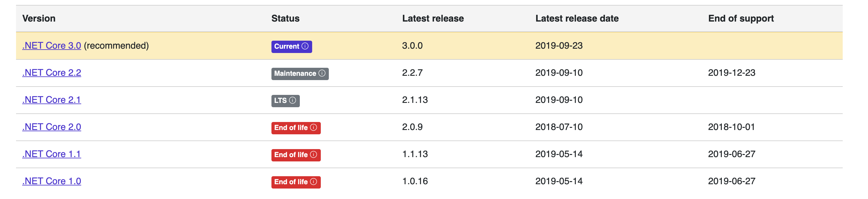The image size is (868, 199).
Task: Click the info icon beside End of life for 2.0
Action: (314, 128)
